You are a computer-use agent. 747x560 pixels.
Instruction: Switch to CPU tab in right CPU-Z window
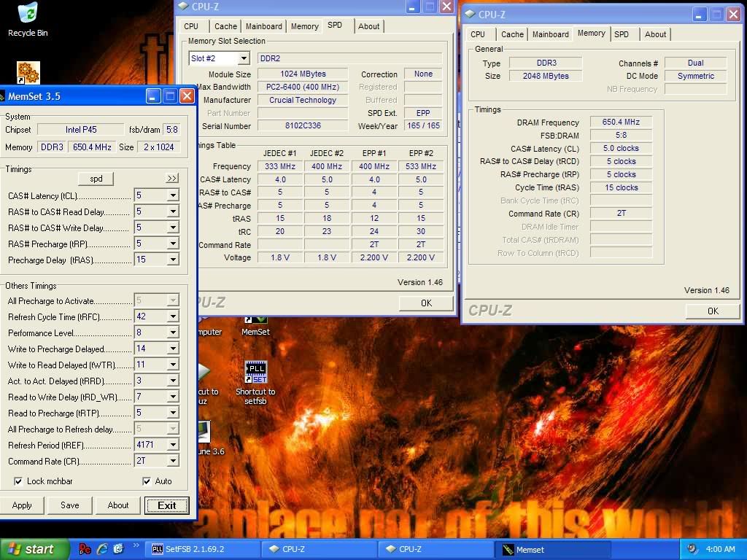478,34
